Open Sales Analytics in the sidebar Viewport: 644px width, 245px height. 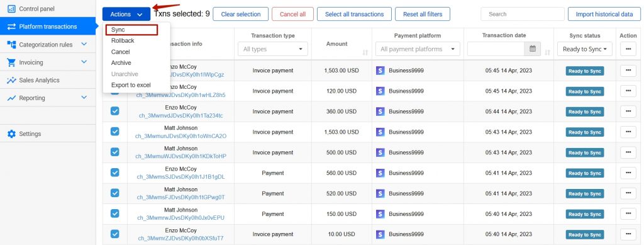point(39,80)
